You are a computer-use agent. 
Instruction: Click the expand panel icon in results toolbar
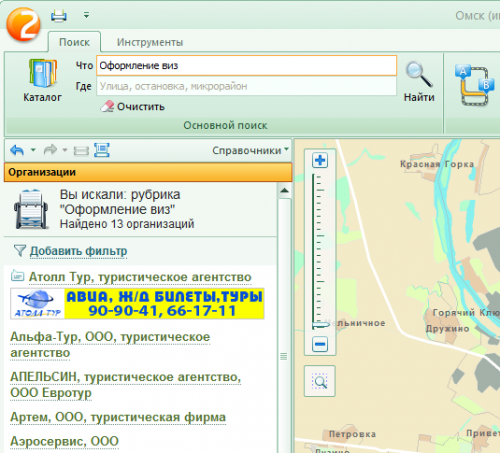click(x=102, y=150)
